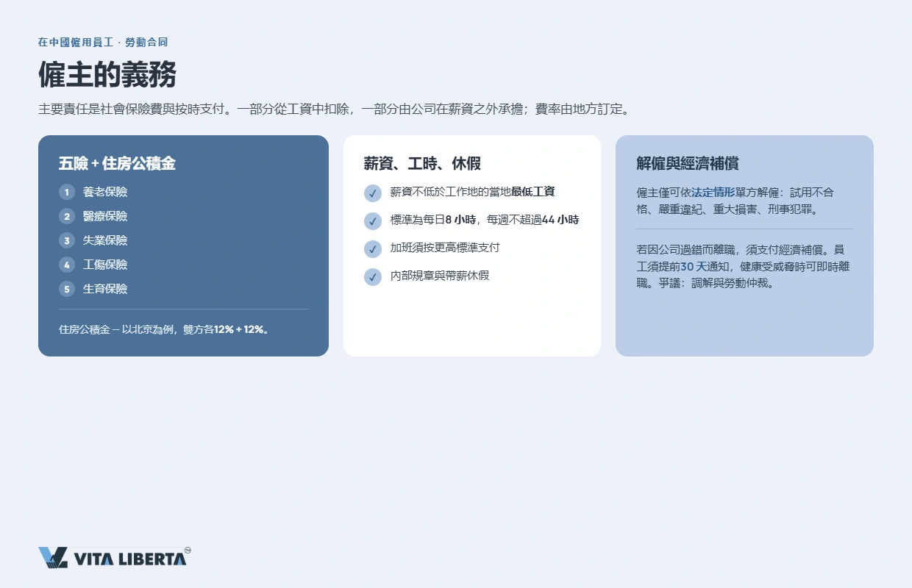
Task: Click number 3 badge beside 失業保險
Action: point(67,240)
